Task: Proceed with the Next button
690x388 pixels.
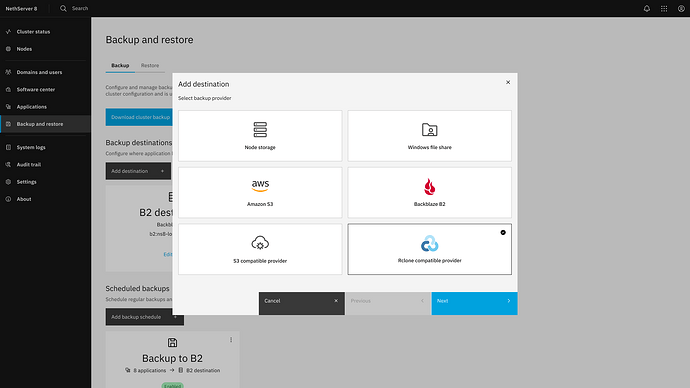Action: [x=474, y=303]
